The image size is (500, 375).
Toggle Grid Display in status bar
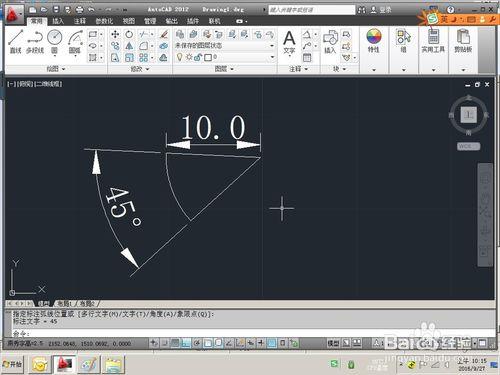175,342
